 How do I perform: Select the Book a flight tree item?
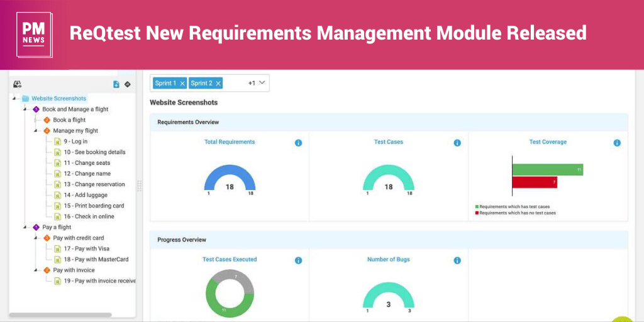click(69, 120)
